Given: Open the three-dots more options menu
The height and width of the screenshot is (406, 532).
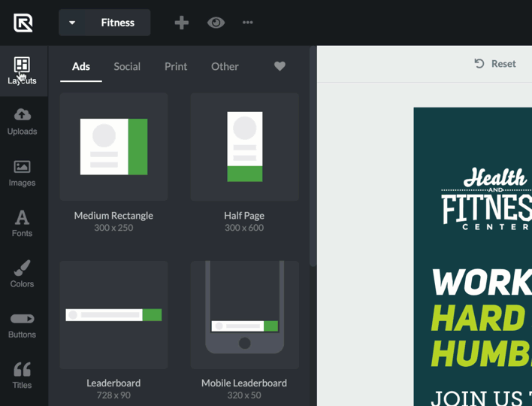Looking at the screenshot, I should [x=248, y=23].
